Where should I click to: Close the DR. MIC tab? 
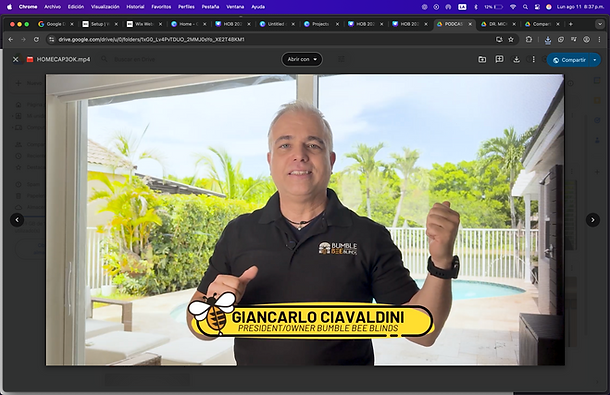point(514,24)
